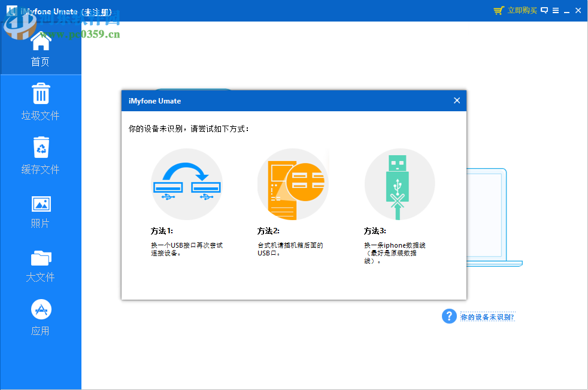Viewport: 588px width, 390px height.
Task: Click the 未注册 label in the titlebar
Action: click(x=97, y=10)
